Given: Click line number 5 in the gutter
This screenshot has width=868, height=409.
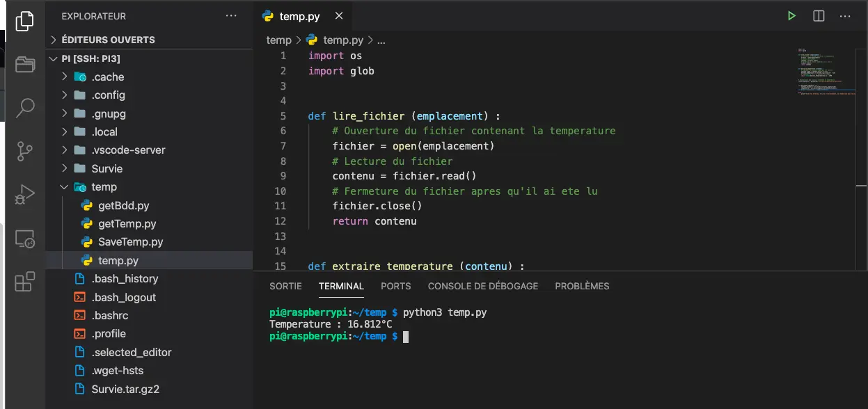Looking at the screenshot, I should tap(283, 116).
